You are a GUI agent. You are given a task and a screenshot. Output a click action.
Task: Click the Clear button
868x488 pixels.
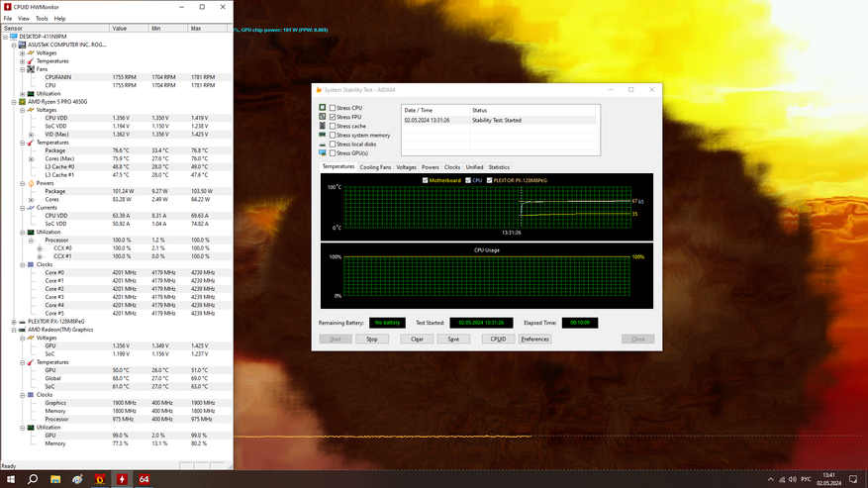click(417, 339)
